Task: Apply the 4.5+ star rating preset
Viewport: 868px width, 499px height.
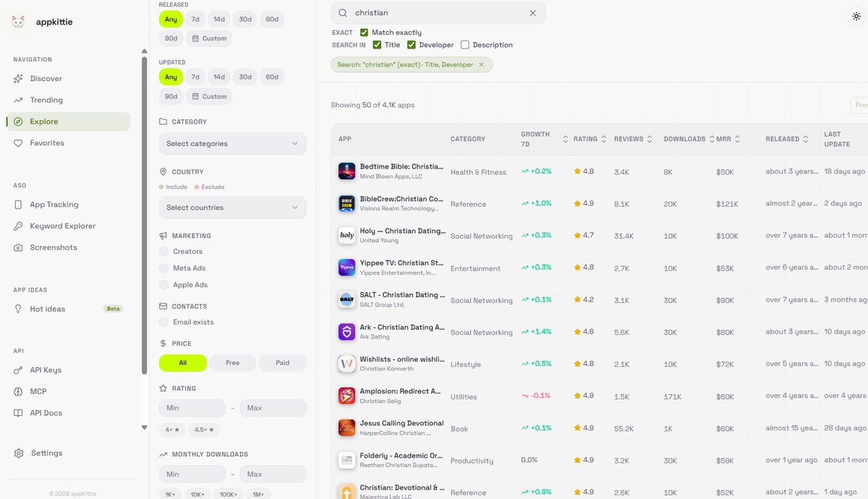Action: [x=205, y=430]
